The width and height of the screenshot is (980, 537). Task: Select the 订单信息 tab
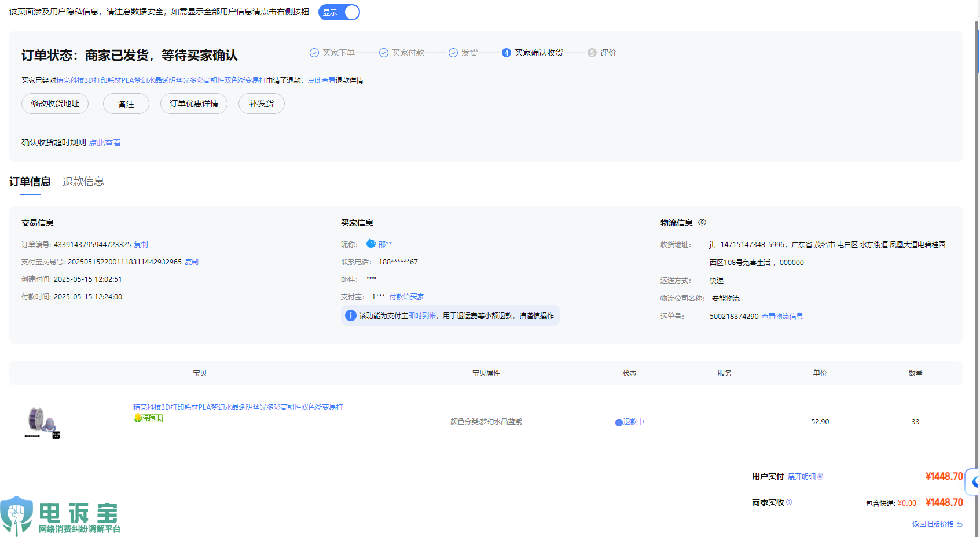click(x=30, y=182)
